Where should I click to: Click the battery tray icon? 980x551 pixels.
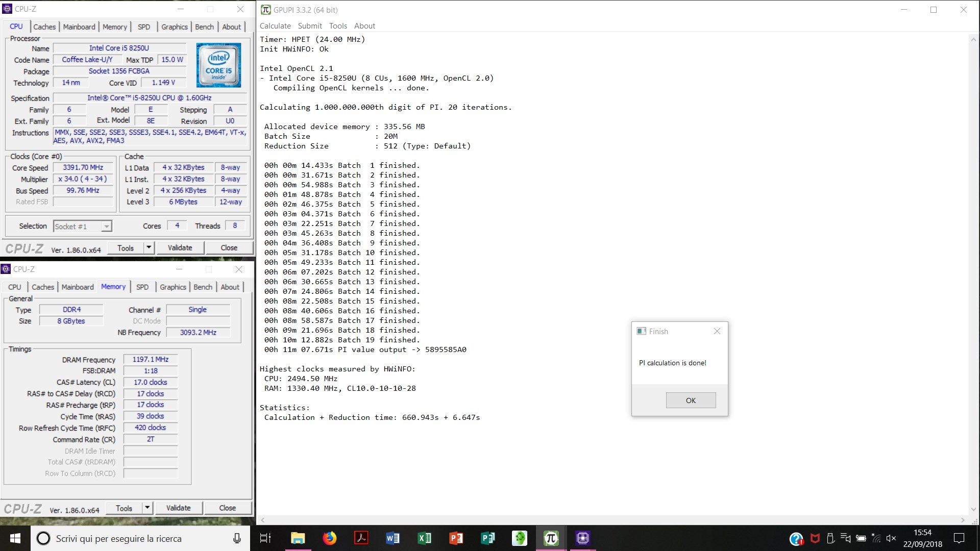861,538
